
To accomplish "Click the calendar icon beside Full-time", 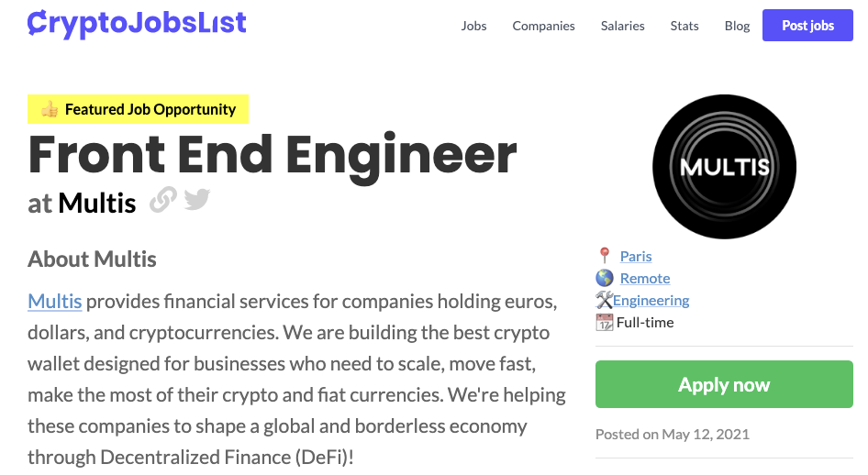I will 604,322.
